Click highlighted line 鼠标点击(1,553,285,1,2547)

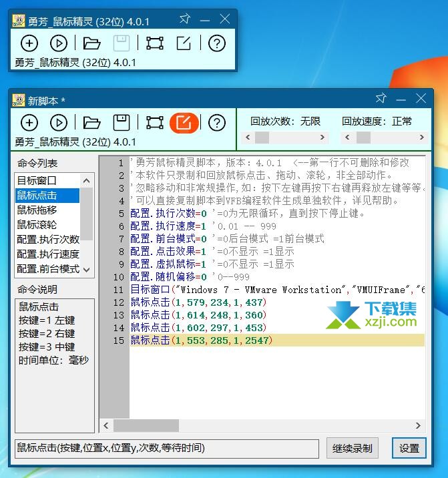click(277, 340)
